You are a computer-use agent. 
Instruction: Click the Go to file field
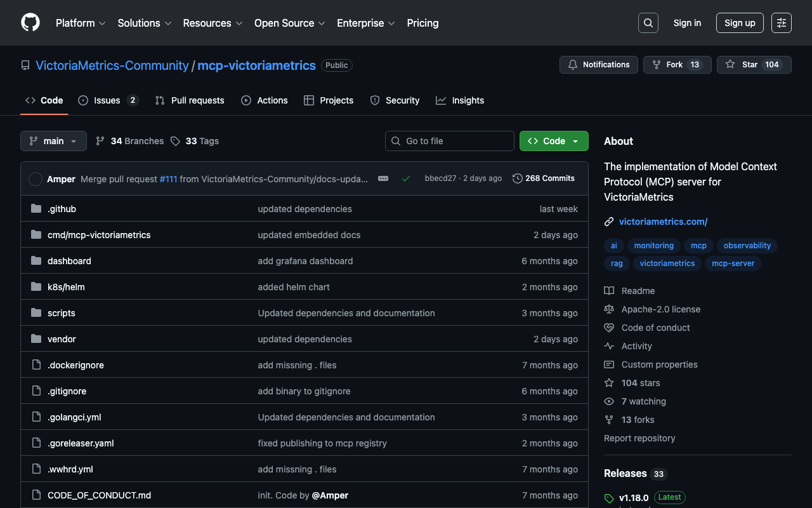(449, 141)
